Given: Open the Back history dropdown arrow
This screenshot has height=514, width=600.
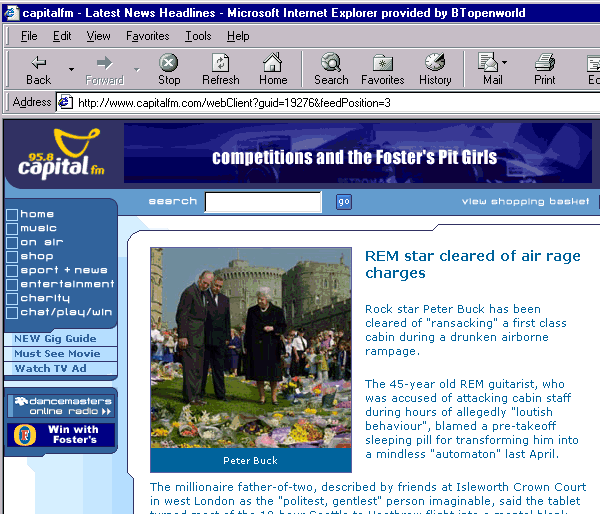Looking at the screenshot, I should pyautogui.click(x=71, y=69).
